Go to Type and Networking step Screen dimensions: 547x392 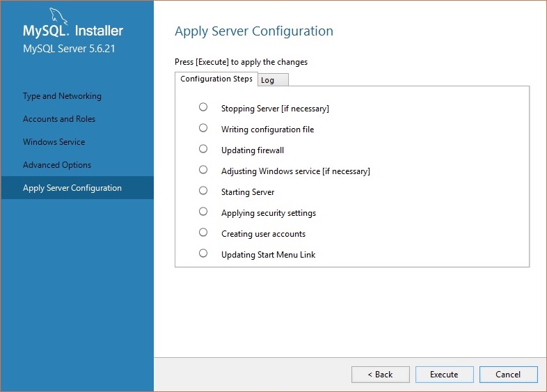[x=62, y=96]
